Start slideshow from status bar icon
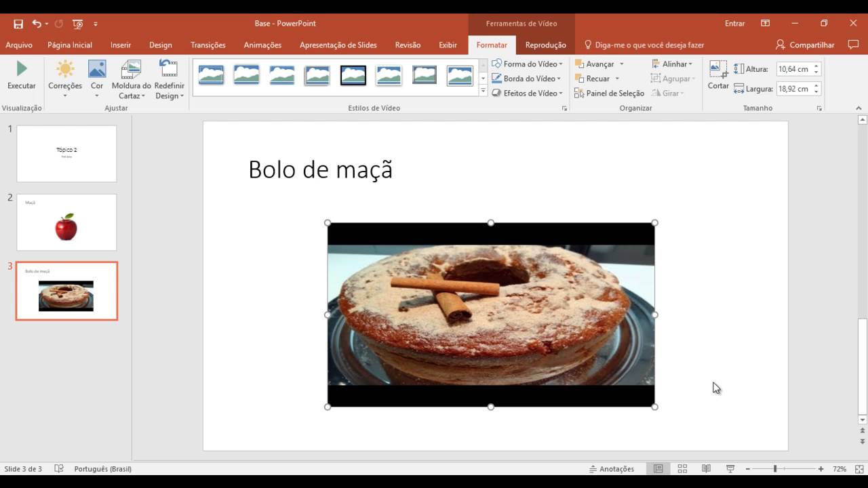 (730, 469)
